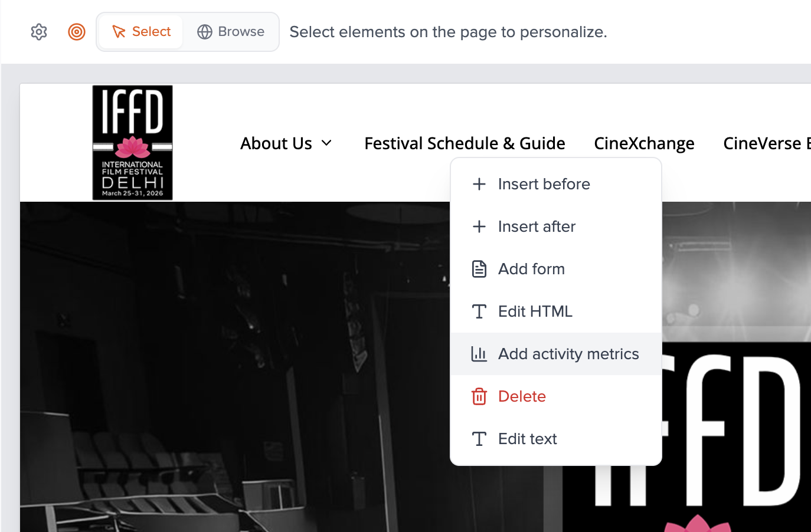Open the Festival Schedule & Guide link
811x532 pixels.
click(465, 143)
